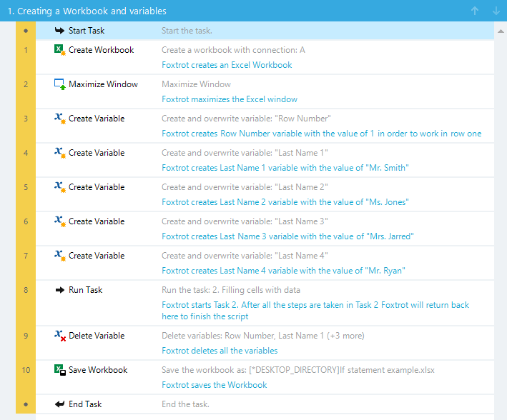Click the End Task return arrow icon
The image size is (507, 420).
(x=59, y=404)
